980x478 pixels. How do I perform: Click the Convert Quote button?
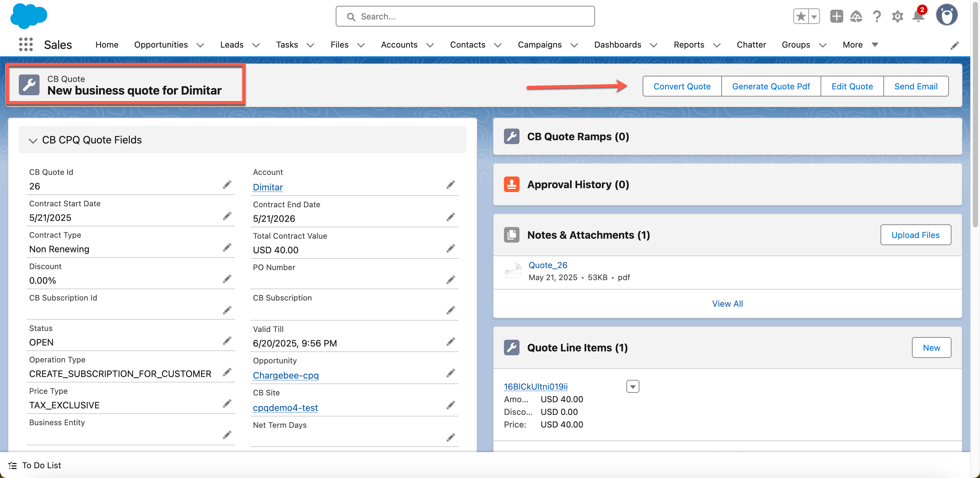[682, 86]
